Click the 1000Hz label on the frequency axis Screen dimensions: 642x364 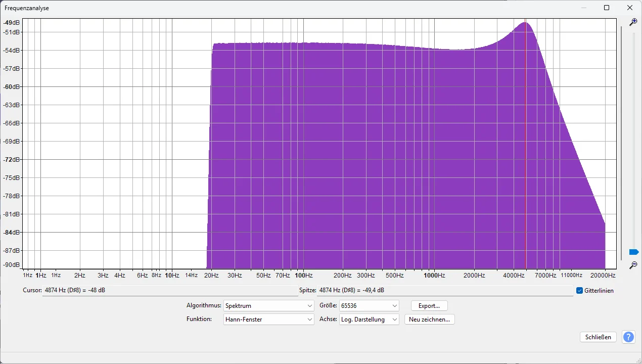pos(434,276)
